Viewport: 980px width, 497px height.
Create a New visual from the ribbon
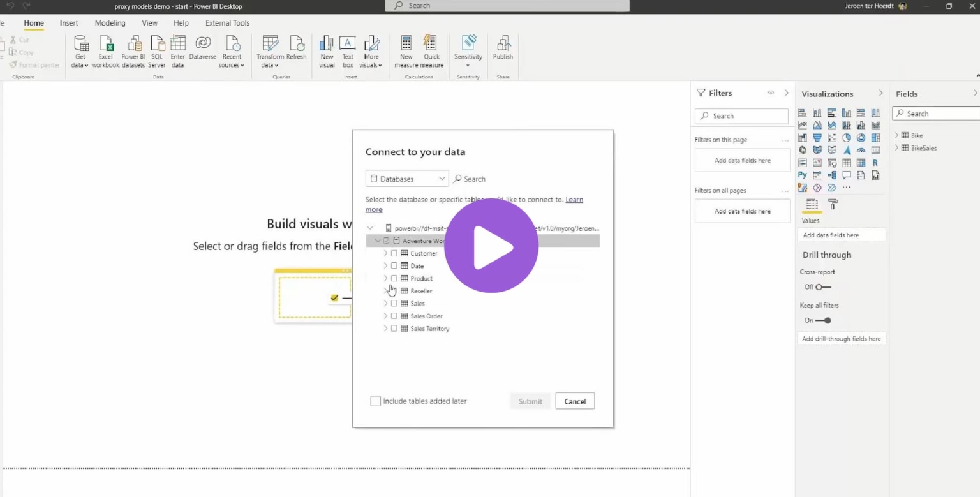[x=327, y=51]
